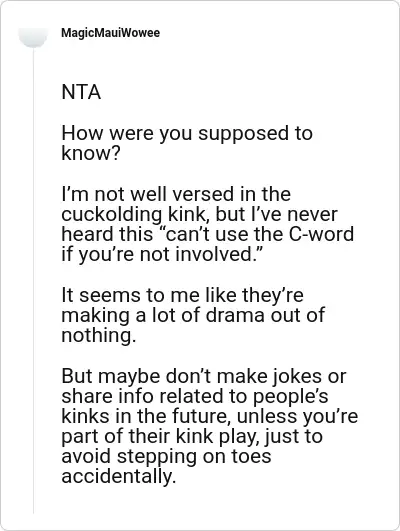Click the "NTA" verdict text
The height and width of the screenshot is (531, 400).
click(81, 92)
